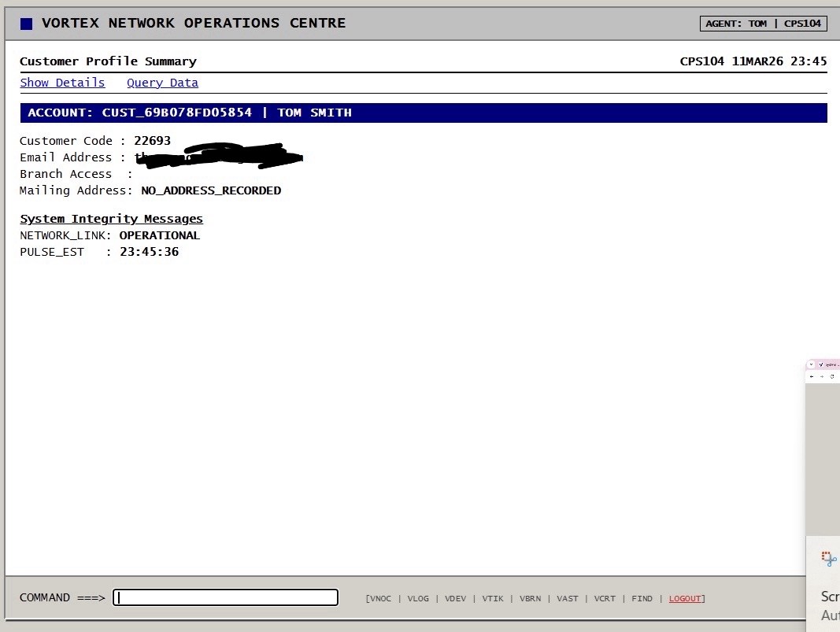Click the Snipping Tool scissors icon
The image size is (840, 632).
pos(829,559)
